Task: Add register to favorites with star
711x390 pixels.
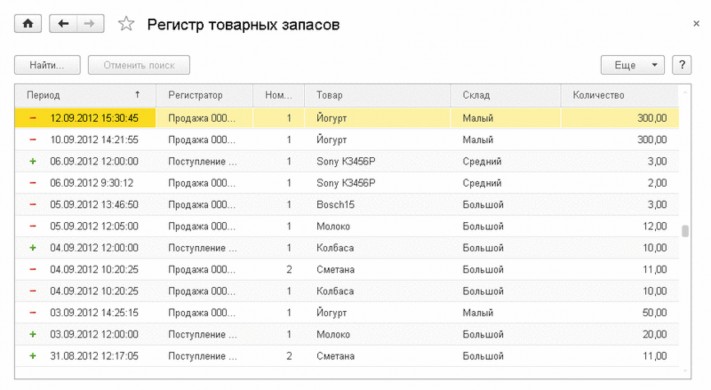Action: pos(126,24)
